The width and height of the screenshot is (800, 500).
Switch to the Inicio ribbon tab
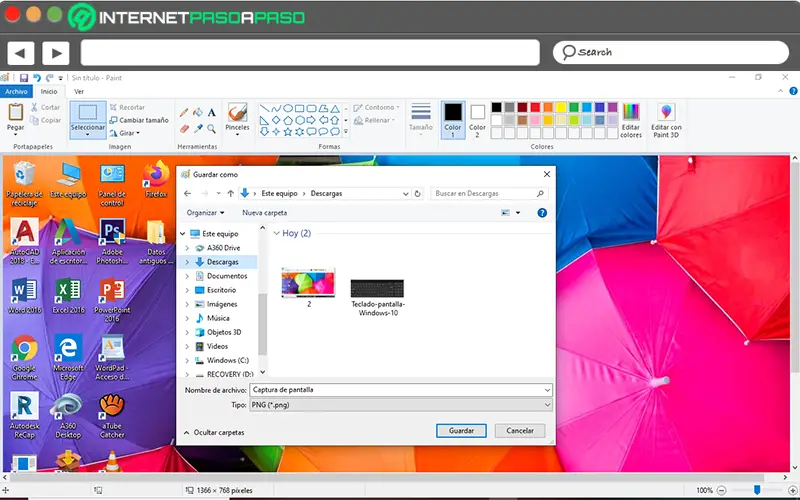(49, 92)
